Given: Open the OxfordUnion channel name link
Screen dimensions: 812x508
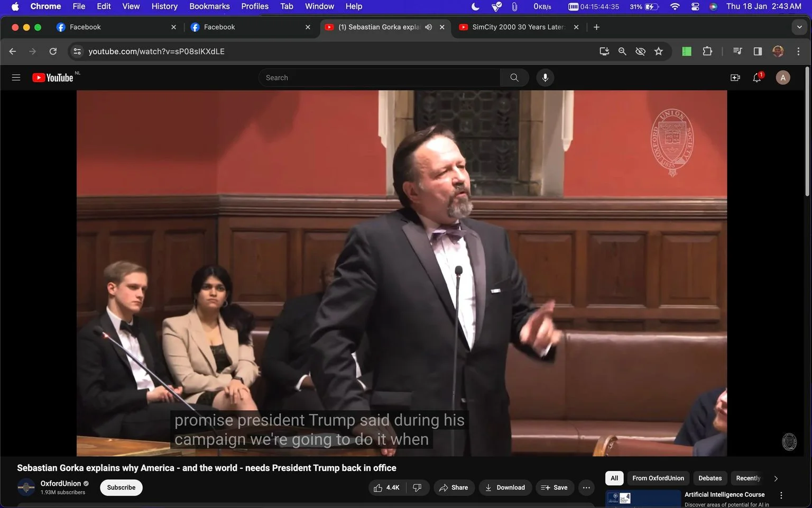Looking at the screenshot, I should click(x=60, y=484).
